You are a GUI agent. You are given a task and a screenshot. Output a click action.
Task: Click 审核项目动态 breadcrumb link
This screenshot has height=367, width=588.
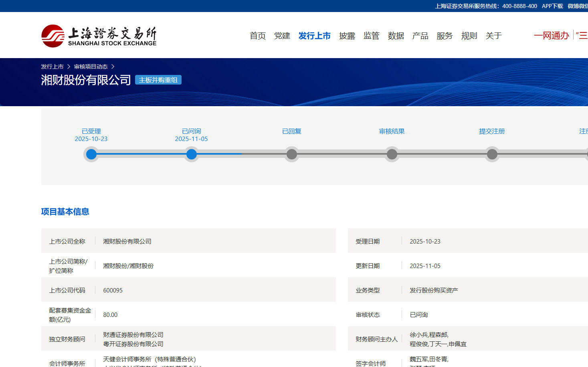(91, 67)
